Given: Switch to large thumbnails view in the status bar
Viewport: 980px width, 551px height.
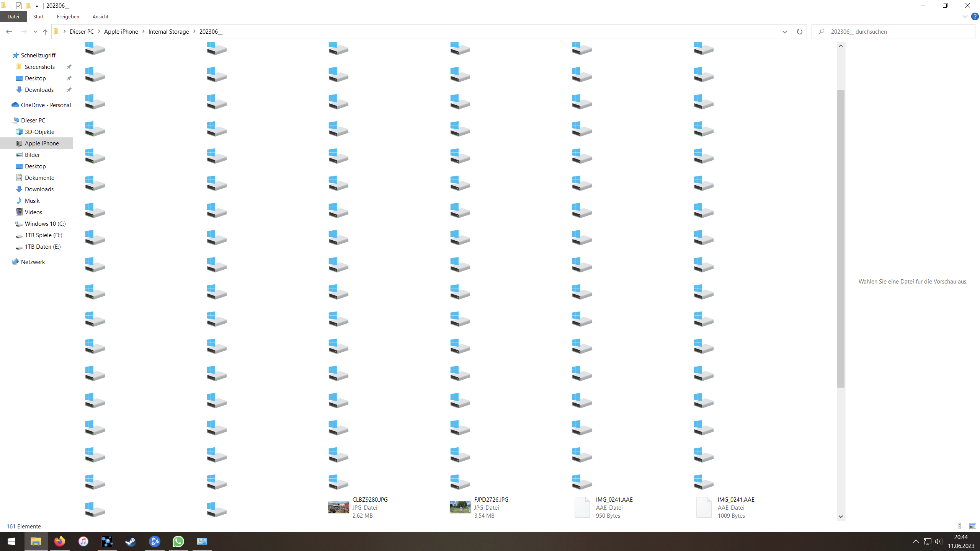Looking at the screenshot, I should click(x=973, y=526).
